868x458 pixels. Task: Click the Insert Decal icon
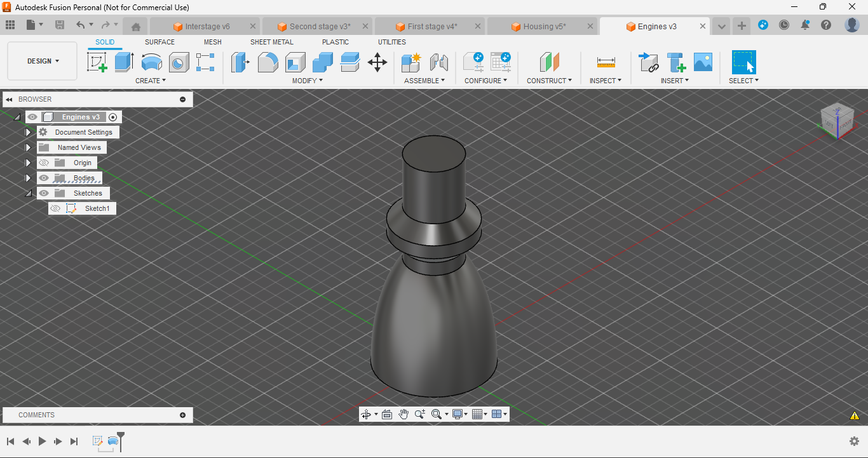click(x=703, y=62)
